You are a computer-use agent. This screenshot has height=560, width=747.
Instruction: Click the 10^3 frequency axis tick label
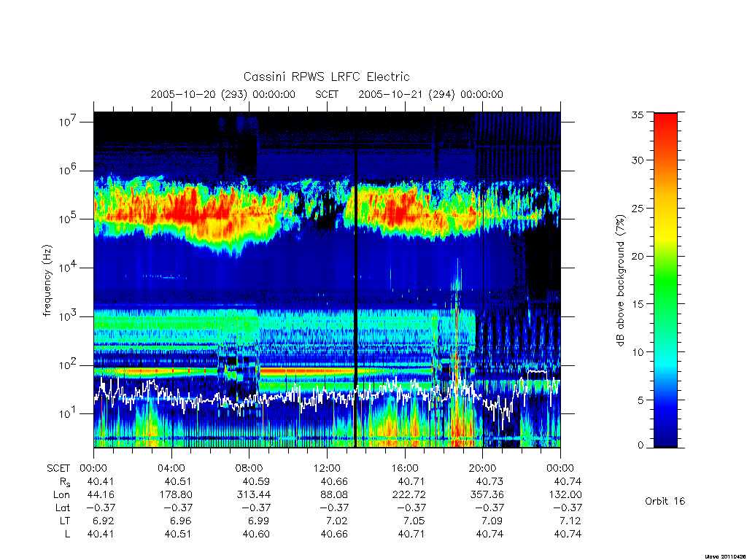[x=69, y=316]
